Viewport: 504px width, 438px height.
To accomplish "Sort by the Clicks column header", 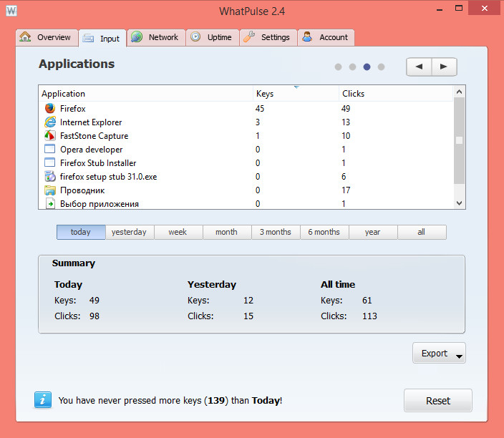I will (396, 94).
